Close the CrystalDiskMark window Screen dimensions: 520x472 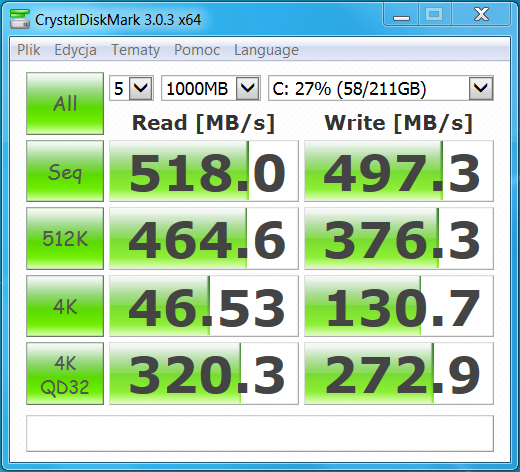(481, 15)
